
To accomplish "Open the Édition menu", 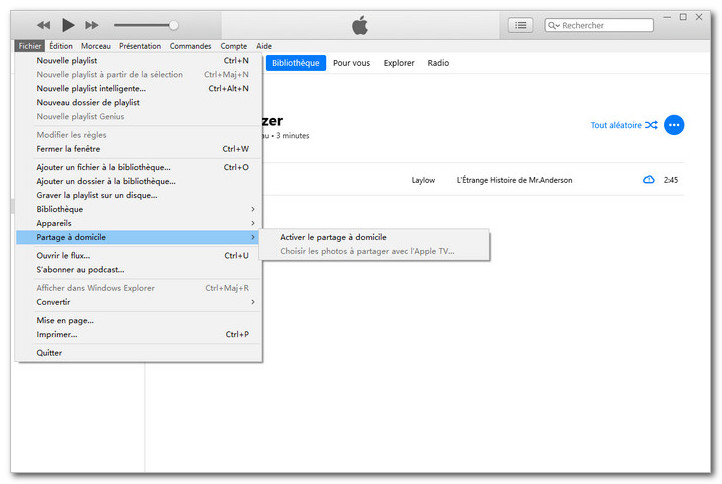I will click(61, 46).
